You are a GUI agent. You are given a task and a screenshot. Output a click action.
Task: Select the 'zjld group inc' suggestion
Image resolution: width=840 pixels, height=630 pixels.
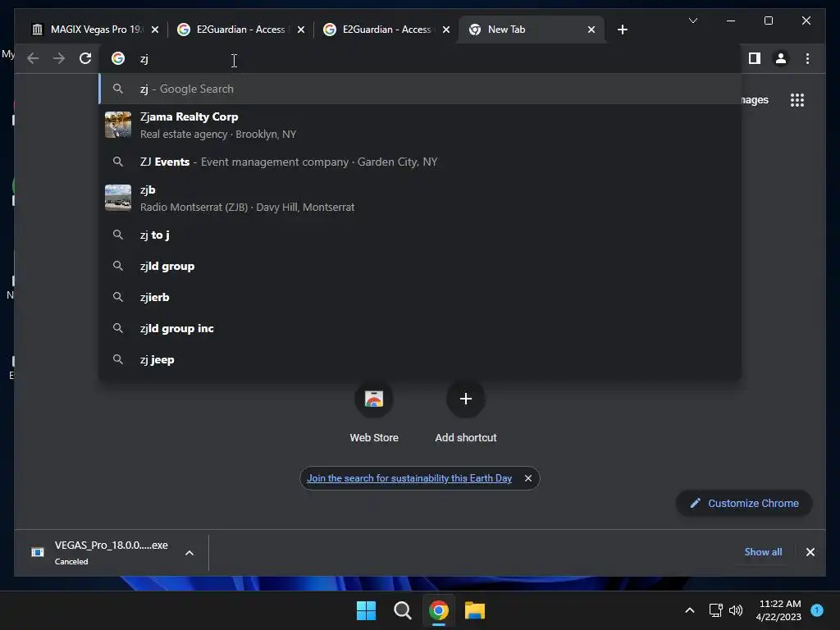(420, 328)
